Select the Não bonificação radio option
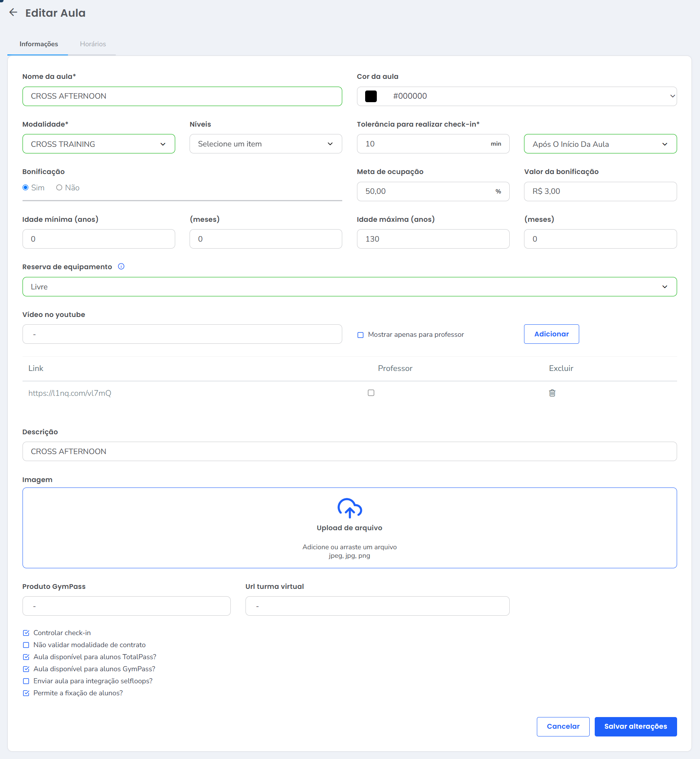The width and height of the screenshot is (700, 759). (x=59, y=188)
